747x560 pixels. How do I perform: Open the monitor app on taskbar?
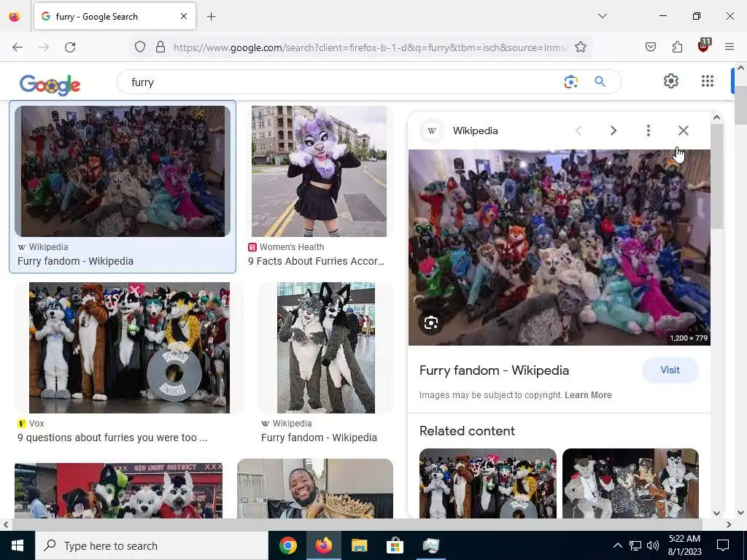[430, 545]
